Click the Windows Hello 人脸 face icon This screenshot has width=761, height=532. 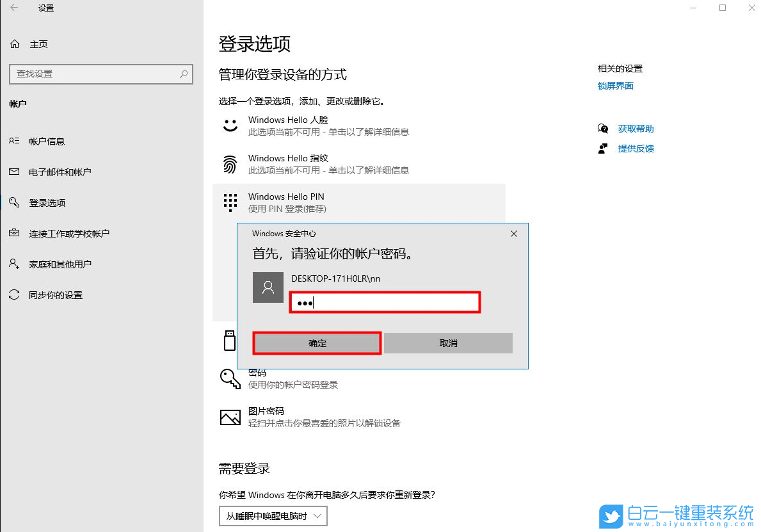230,125
